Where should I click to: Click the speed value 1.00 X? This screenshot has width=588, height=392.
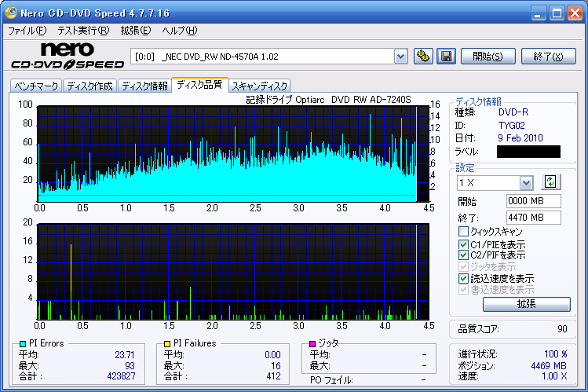pos(554,376)
